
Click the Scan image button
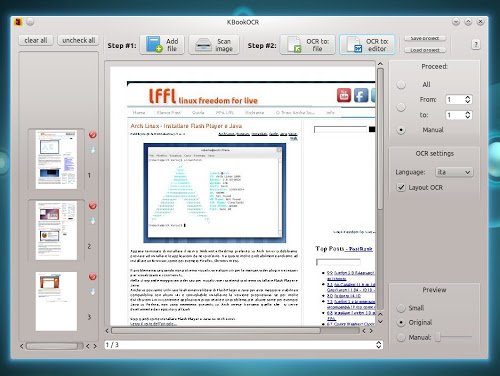pos(214,45)
